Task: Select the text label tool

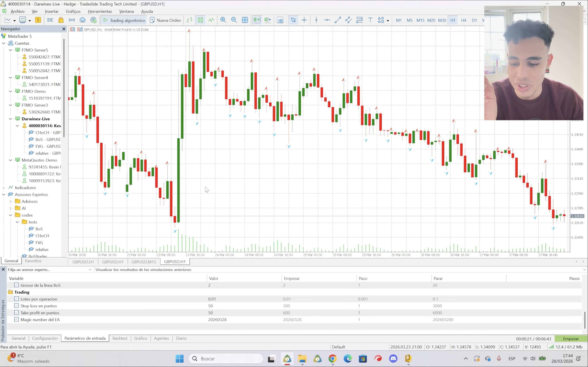Action: [370, 20]
